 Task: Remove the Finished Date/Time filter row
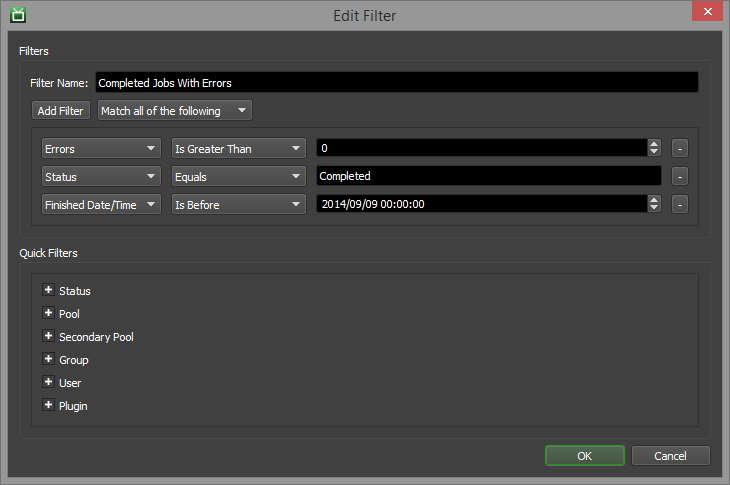[680, 204]
